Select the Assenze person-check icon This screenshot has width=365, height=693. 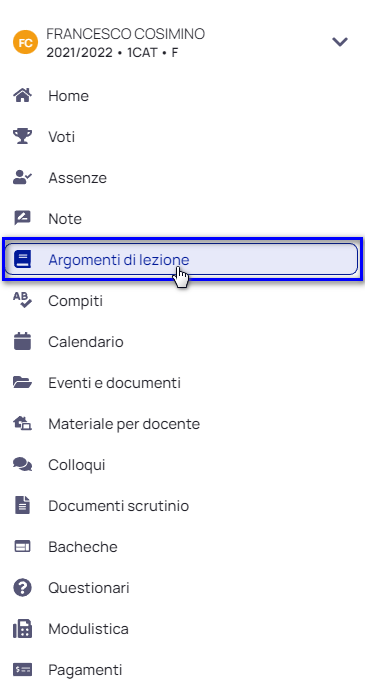[22, 178]
